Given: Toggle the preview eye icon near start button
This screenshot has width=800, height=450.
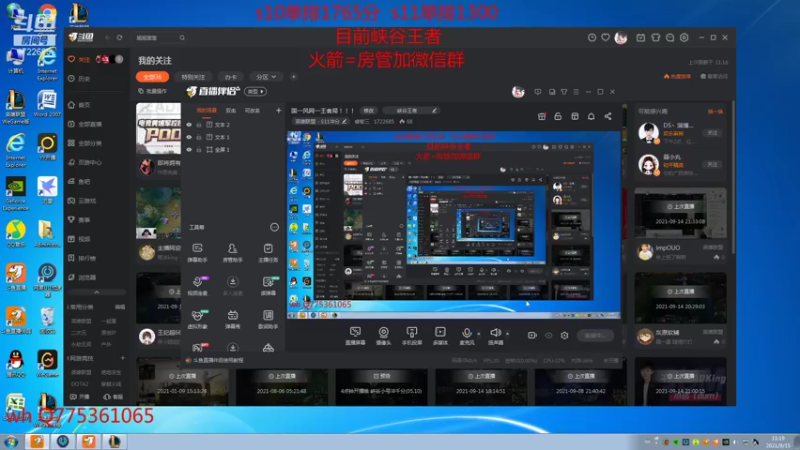Looking at the screenshot, I should point(548,335).
